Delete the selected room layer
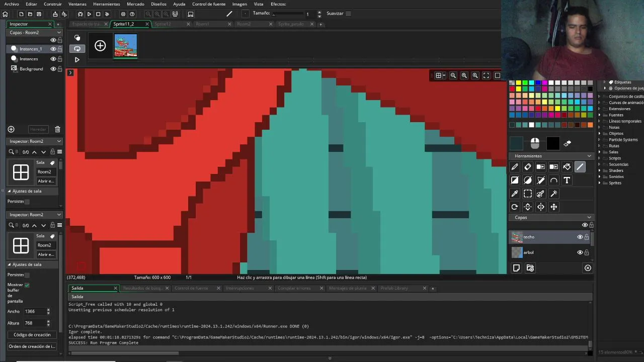Screen dimensions: 644x362 click(x=57, y=129)
